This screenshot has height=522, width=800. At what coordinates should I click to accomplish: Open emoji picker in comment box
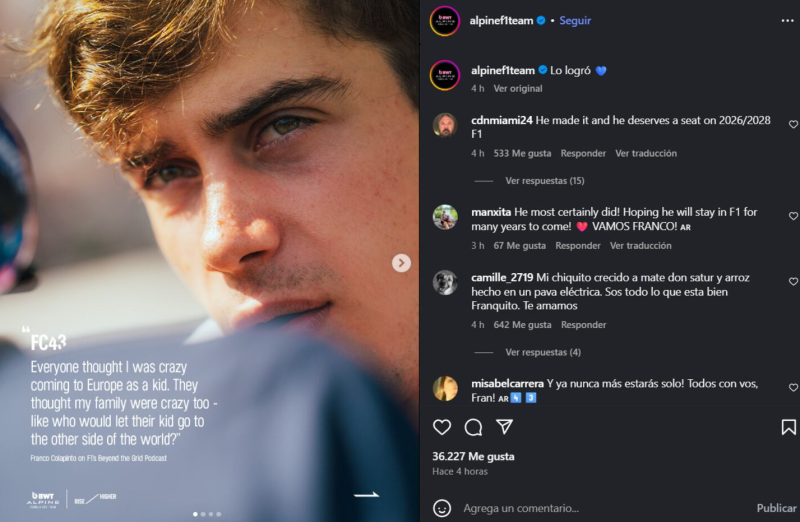tap(442, 508)
